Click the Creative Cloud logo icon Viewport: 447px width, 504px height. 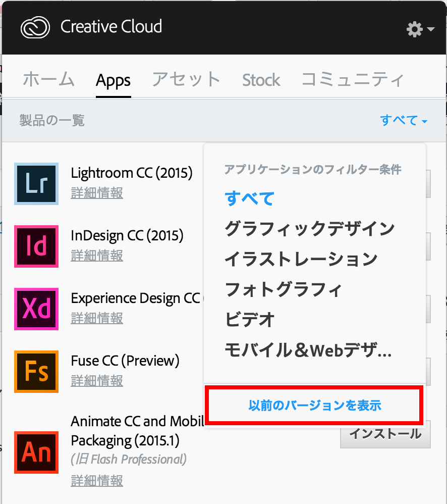pos(35,27)
